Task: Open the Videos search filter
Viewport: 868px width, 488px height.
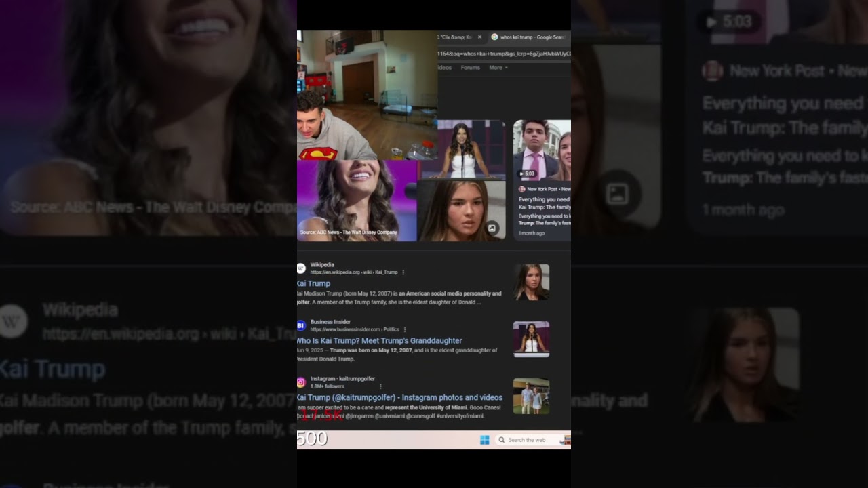Action: tap(445, 68)
